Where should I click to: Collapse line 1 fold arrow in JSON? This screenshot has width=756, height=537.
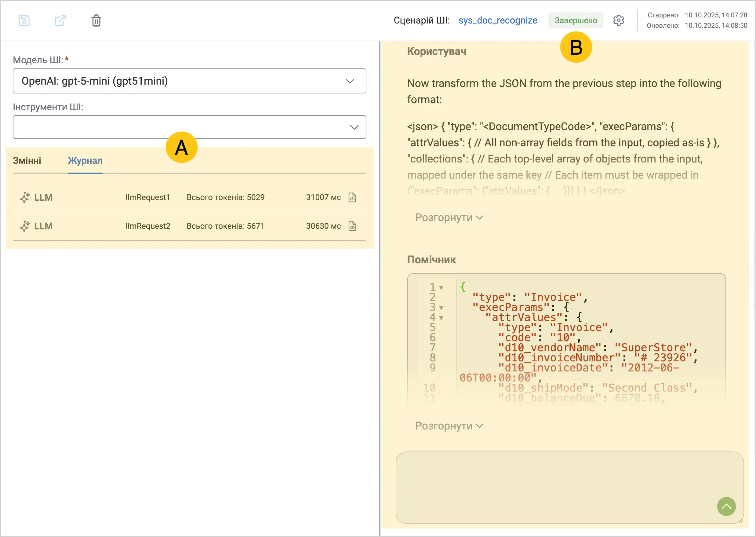point(441,288)
